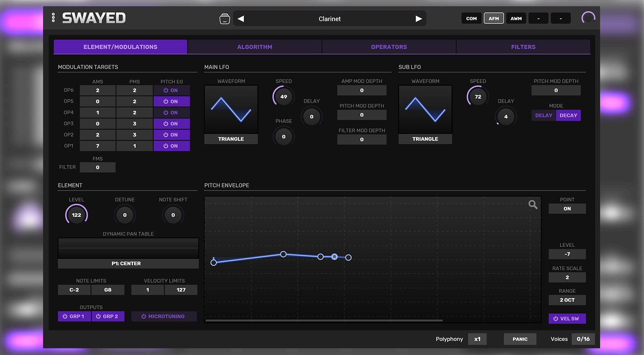Open the Range 2 OCT selector
Screen dimensions: 644x355
[567, 300]
